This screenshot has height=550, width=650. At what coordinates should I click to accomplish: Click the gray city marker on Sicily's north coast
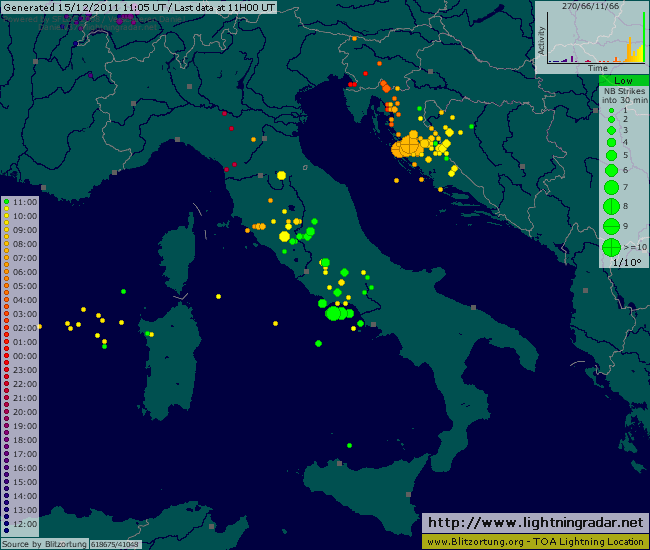[340, 463]
